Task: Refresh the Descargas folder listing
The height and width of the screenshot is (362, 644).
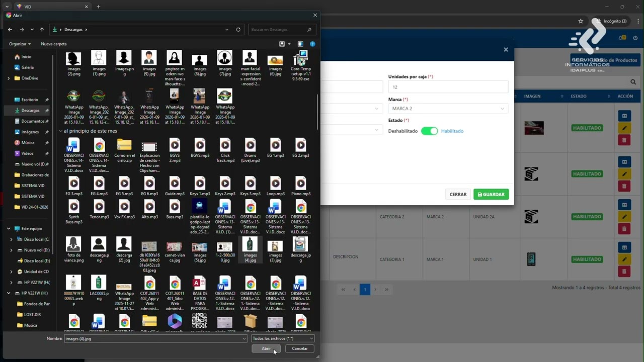Action: (x=238, y=30)
